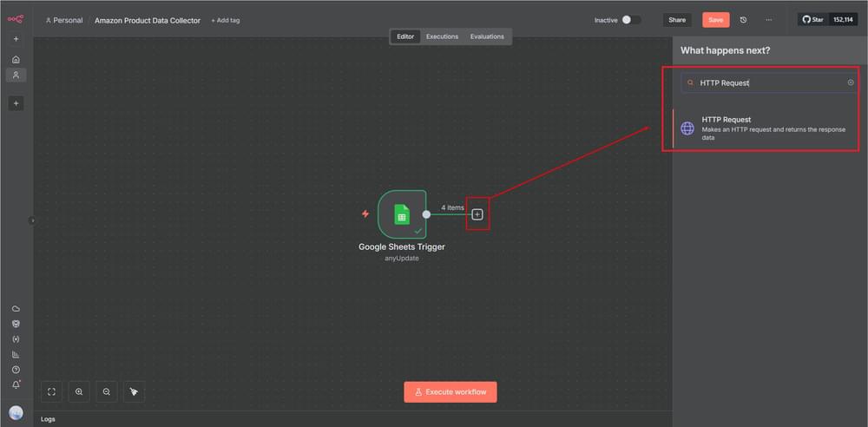Expand the Logs panel at bottom
Image resolution: width=868 pixels, height=427 pixels.
point(49,418)
